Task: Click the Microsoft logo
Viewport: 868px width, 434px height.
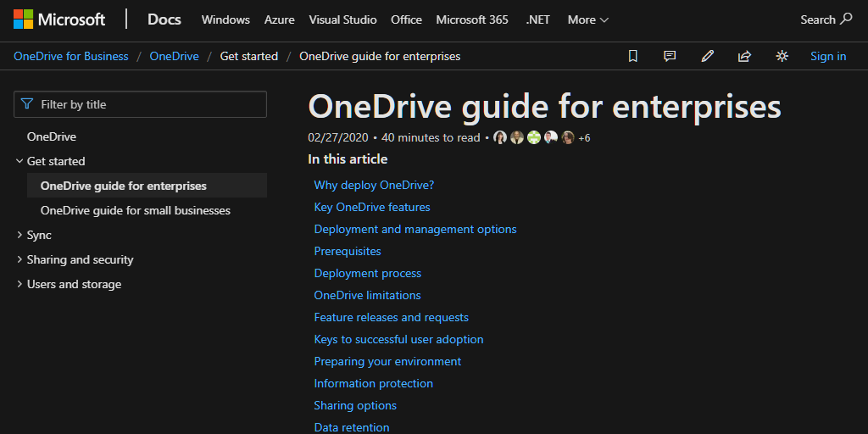Action: pyautogui.click(x=59, y=19)
